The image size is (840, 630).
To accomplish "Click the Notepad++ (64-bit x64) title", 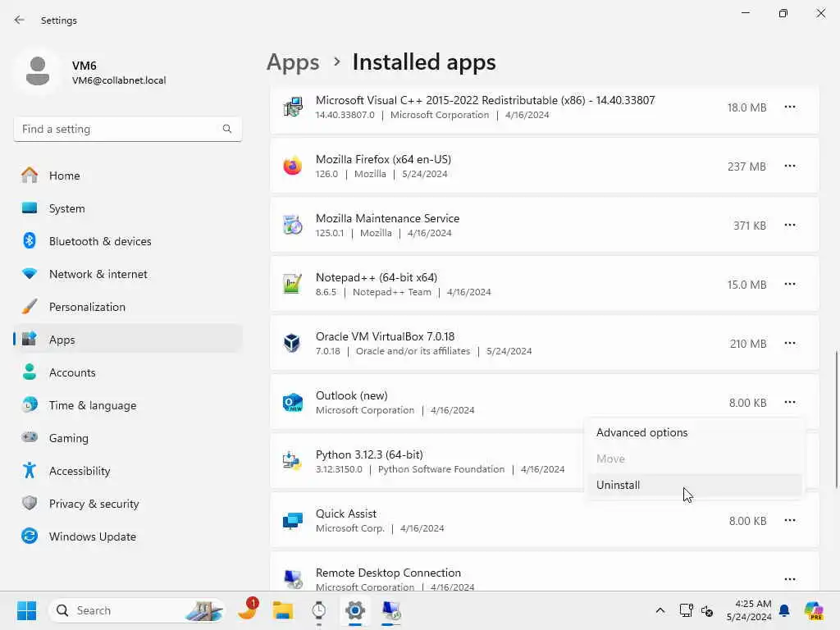I will coord(377,277).
